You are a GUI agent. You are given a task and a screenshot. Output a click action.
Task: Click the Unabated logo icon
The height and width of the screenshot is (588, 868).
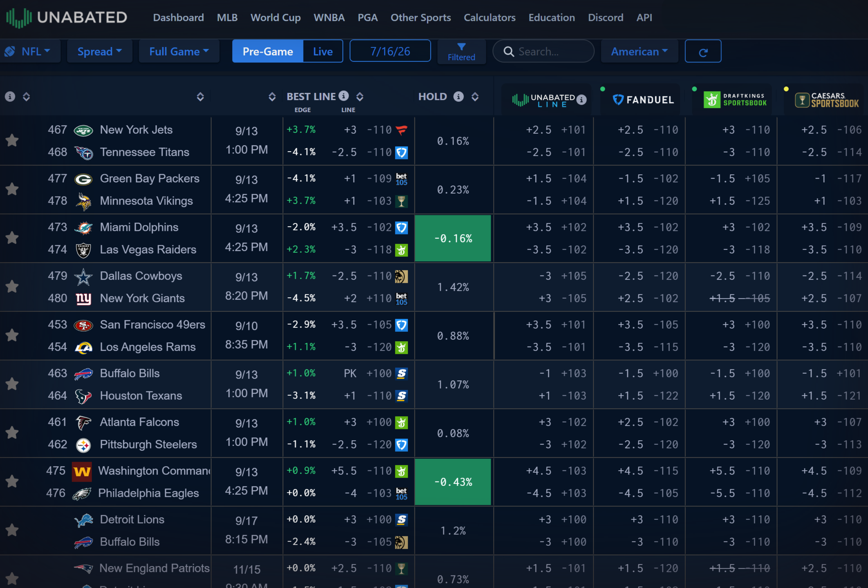click(x=19, y=18)
